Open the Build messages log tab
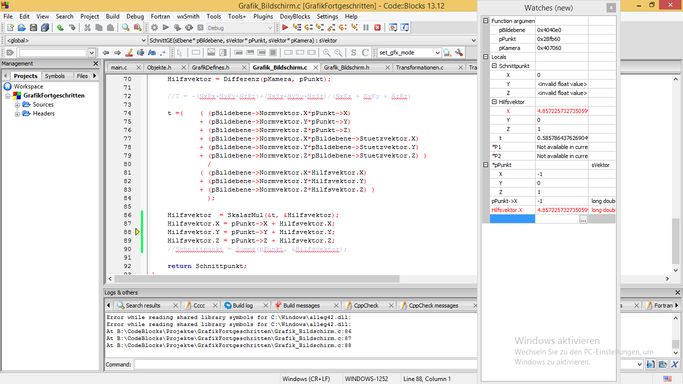Viewport: 683px width, 384px height. click(x=301, y=306)
